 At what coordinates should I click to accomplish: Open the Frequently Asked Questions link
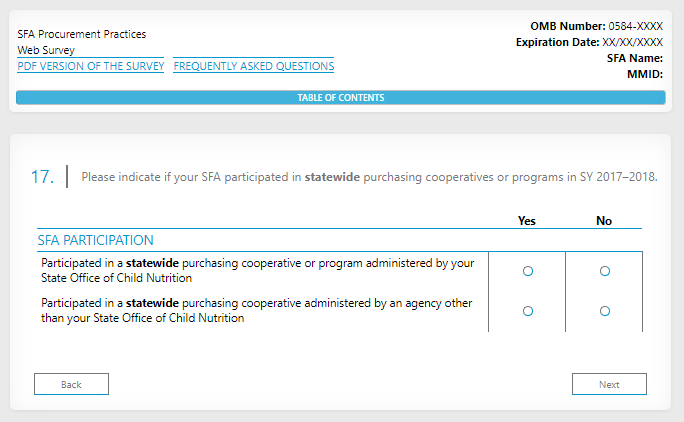253,66
